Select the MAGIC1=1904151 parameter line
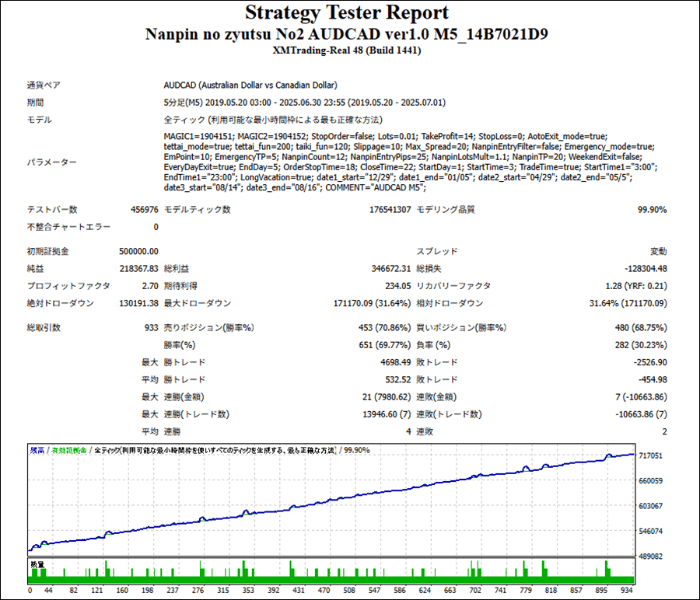Screen dimensions: 700x600 click(386, 137)
